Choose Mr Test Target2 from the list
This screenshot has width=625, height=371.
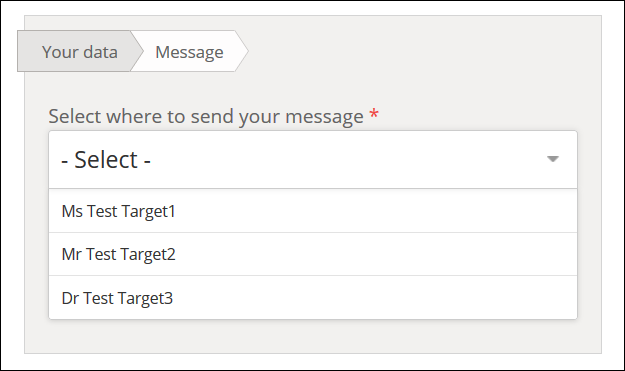(x=118, y=254)
